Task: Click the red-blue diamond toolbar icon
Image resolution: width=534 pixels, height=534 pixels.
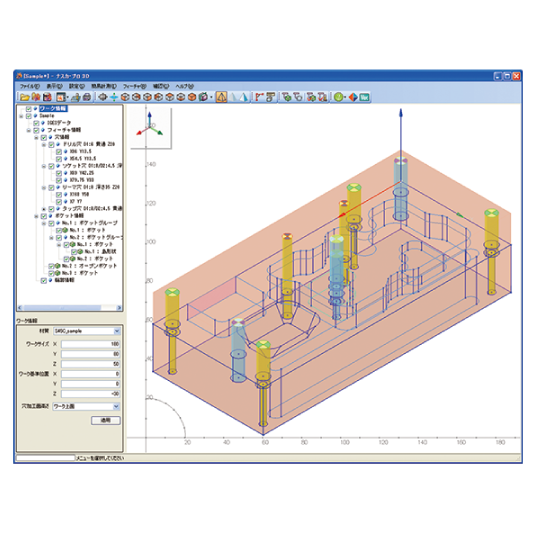Action: [354, 97]
